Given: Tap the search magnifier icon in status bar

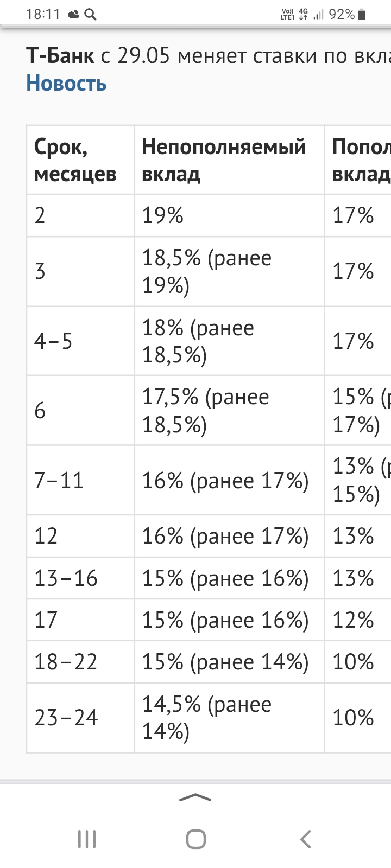Looking at the screenshot, I should coord(91,15).
